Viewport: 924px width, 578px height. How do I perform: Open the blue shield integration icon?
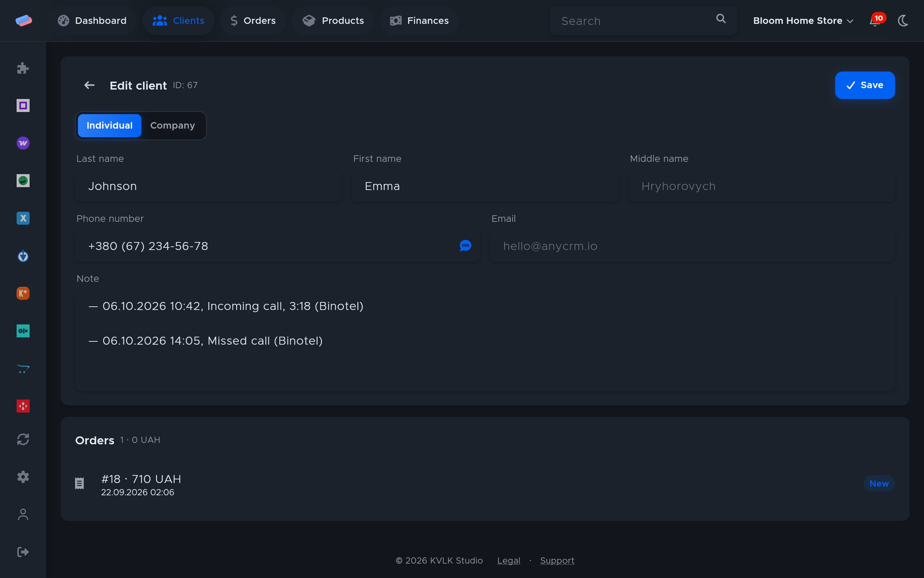pyautogui.click(x=23, y=256)
